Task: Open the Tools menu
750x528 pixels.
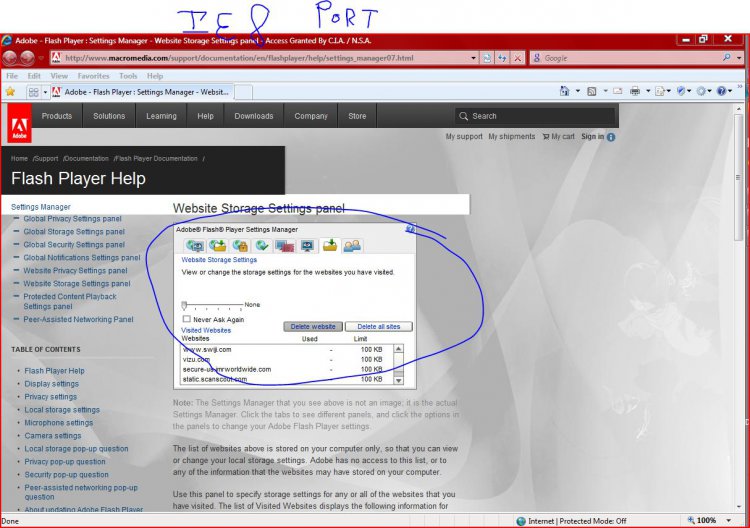Action: 128,76
